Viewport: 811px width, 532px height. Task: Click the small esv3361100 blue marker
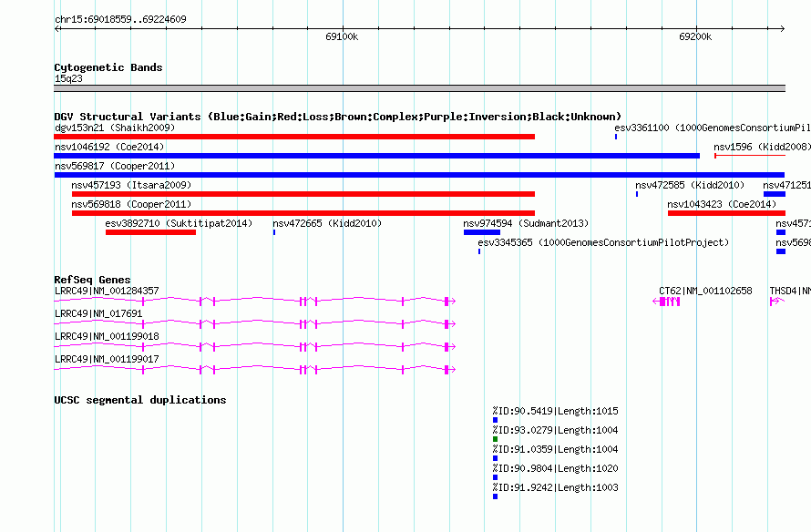tap(616, 137)
